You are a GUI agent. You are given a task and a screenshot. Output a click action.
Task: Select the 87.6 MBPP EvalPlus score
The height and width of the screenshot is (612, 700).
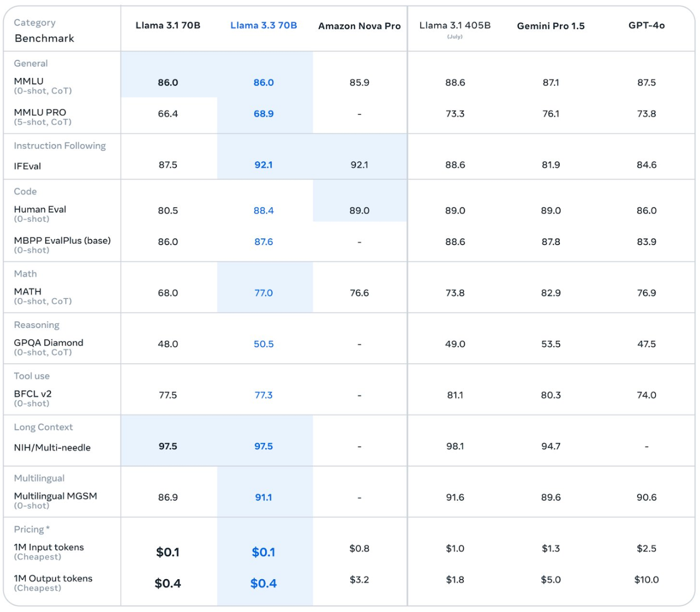(264, 242)
